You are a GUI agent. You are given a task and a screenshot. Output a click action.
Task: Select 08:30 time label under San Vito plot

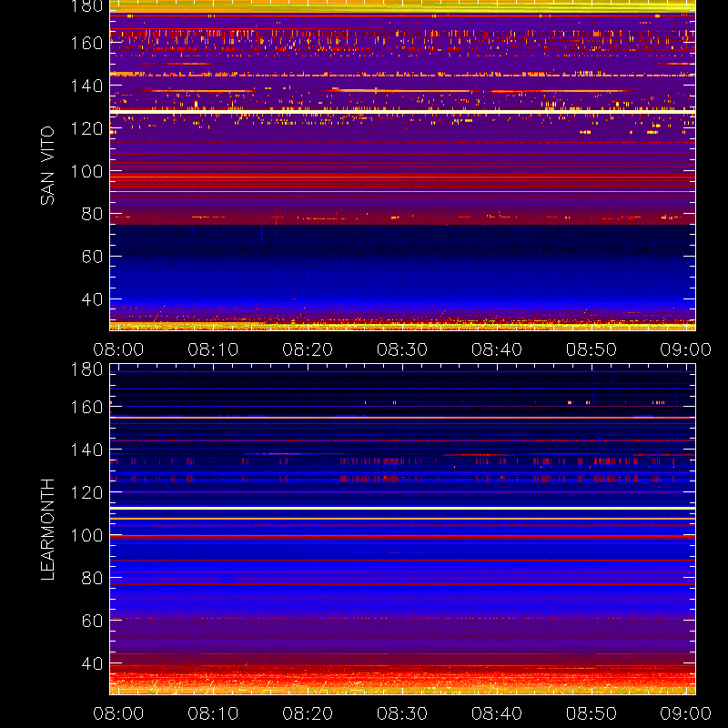(402, 349)
